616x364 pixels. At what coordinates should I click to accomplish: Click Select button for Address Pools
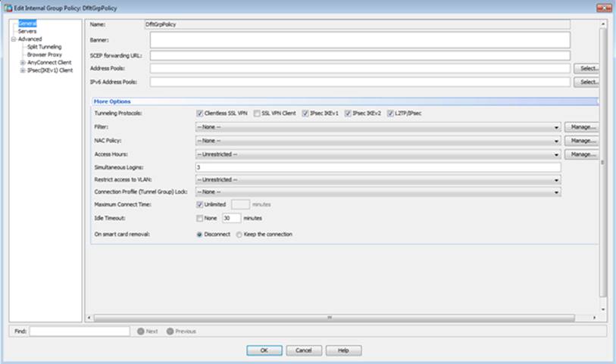click(x=587, y=68)
